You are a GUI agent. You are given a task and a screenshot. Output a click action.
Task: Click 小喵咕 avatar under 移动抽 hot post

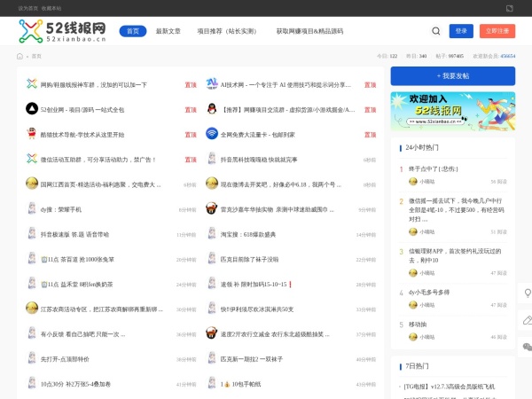(x=413, y=337)
